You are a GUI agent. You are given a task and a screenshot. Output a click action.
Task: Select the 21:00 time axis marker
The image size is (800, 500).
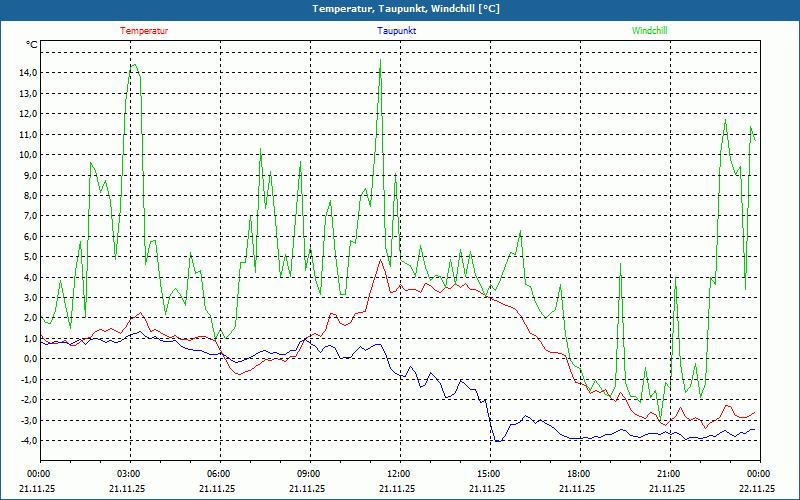pos(669,474)
